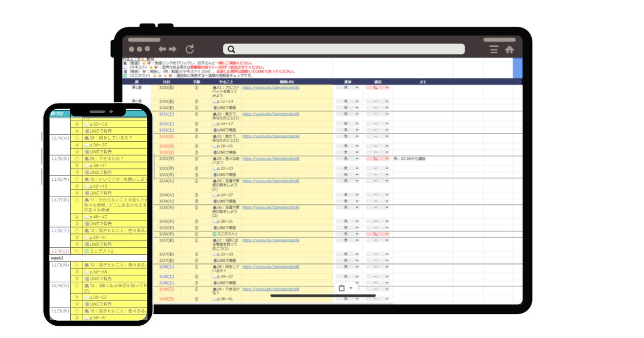
Task: Click report icon in 3/20(金) LINEで報告 row
Action: coord(215,108)
